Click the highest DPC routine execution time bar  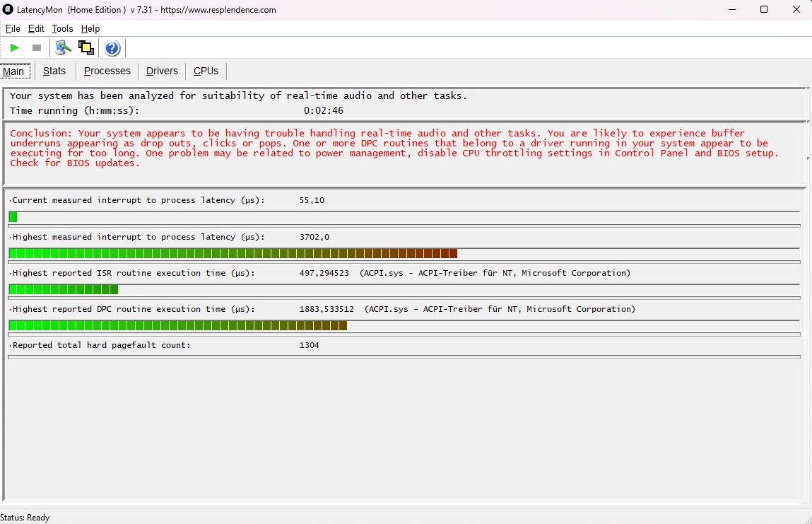coord(177,325)
